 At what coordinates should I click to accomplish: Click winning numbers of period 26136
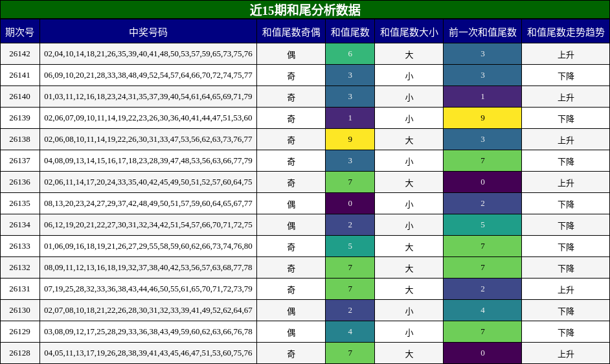(148, 182)
